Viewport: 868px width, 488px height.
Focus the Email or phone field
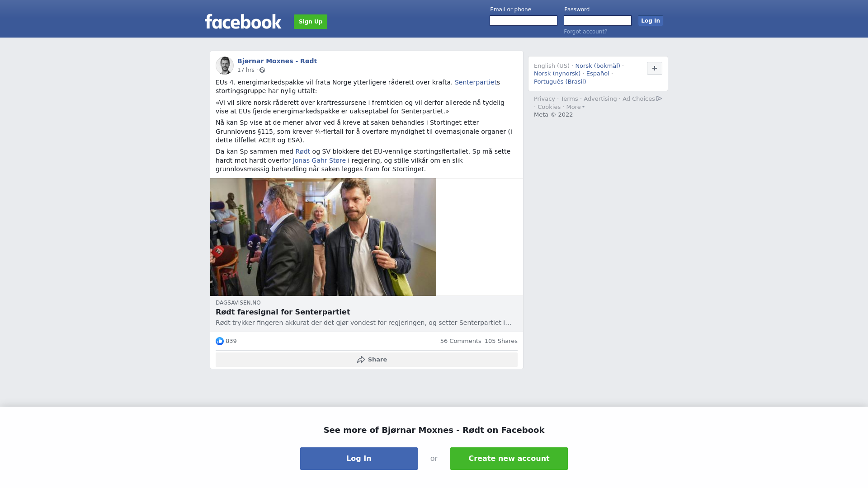pos(524,21)
